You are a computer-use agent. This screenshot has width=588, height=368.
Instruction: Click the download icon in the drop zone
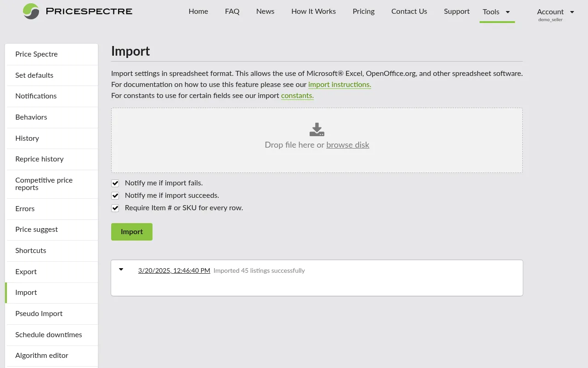pos(317,129)
